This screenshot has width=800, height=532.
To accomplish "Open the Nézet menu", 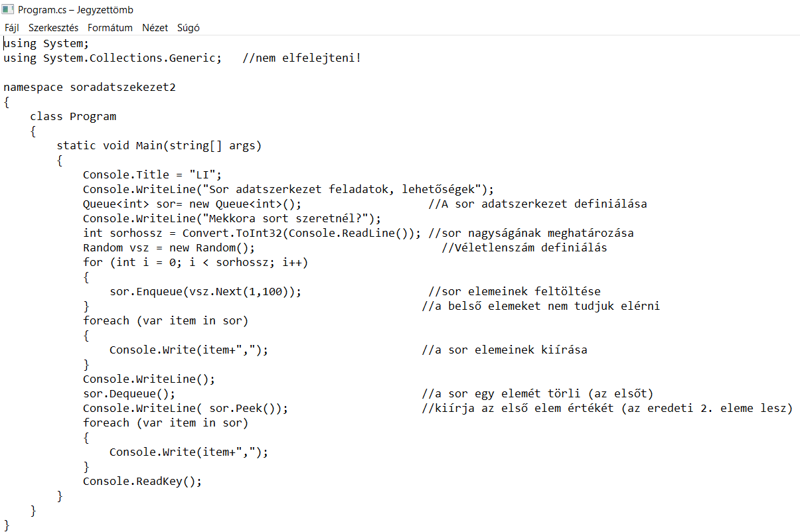I will 155,28.
